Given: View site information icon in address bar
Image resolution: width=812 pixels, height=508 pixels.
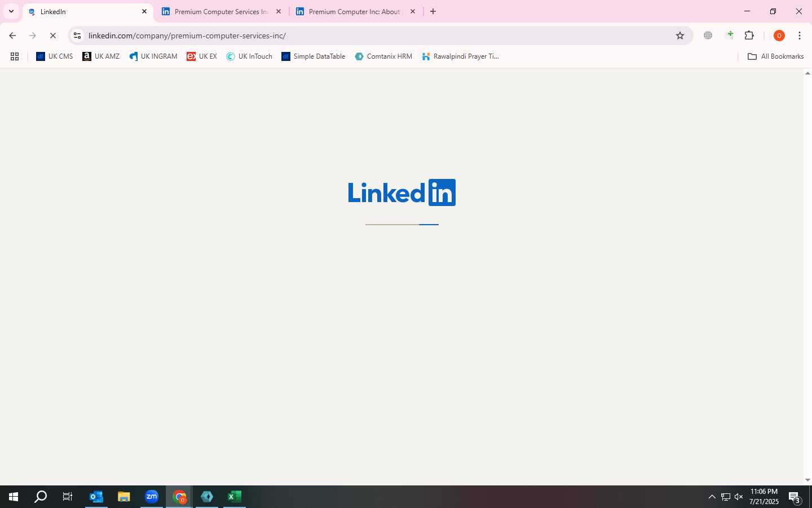Looking at the screenshot, I should (x=77, y=36).
